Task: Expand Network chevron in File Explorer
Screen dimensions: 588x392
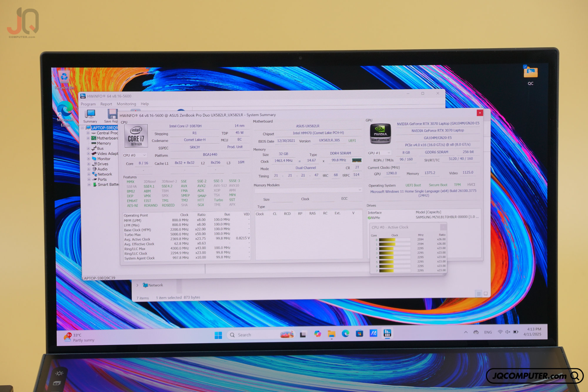Action: (x=137, y=285)
